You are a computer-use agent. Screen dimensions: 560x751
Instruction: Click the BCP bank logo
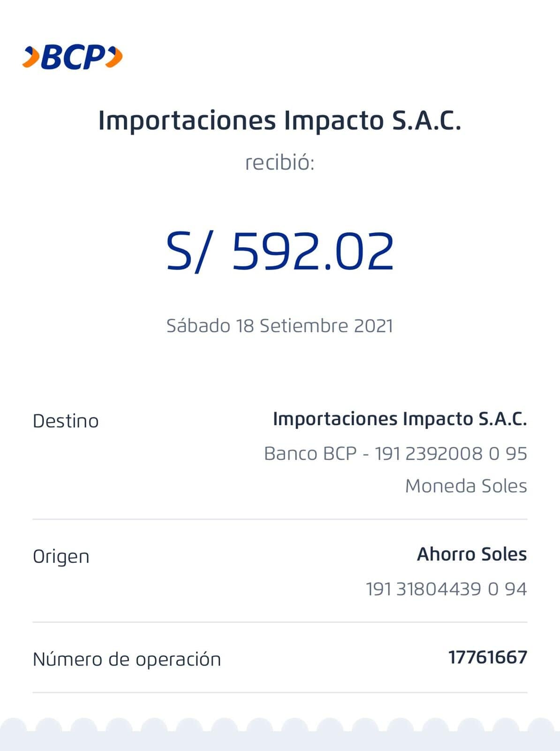click(x=72, y=57)
